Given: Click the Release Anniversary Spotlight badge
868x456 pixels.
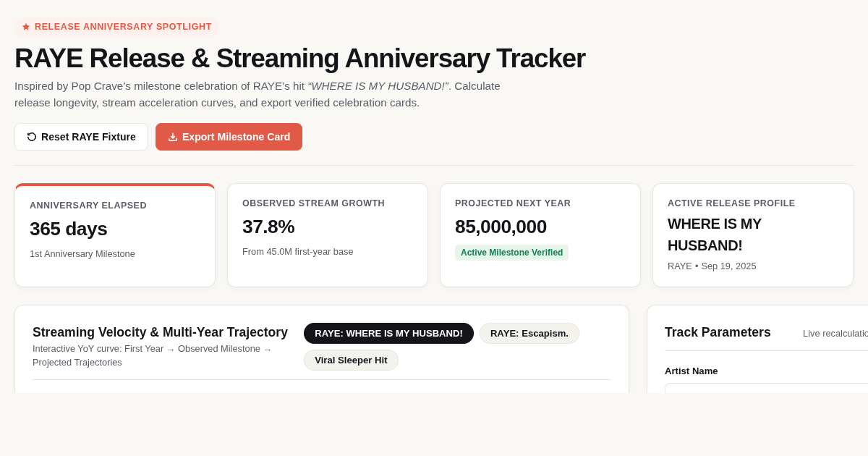Looking at the screenshot, I should click(x=116, y=27).
